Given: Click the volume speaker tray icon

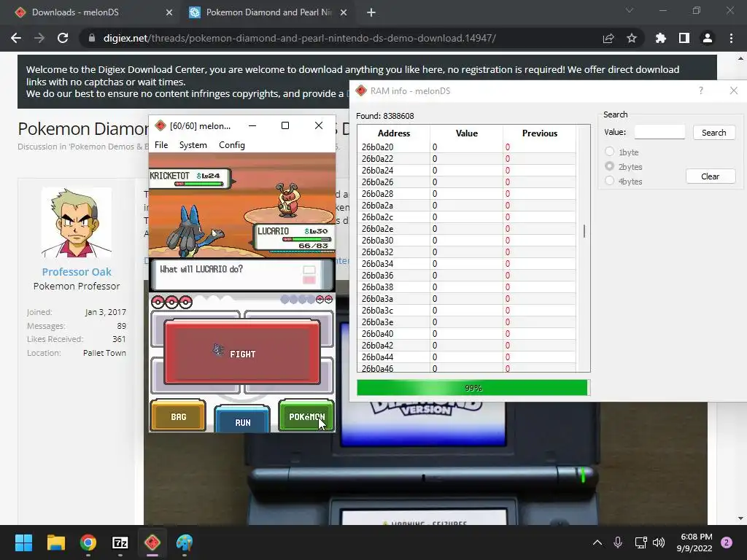Looking at the screenshot, I should coord(659,542).
